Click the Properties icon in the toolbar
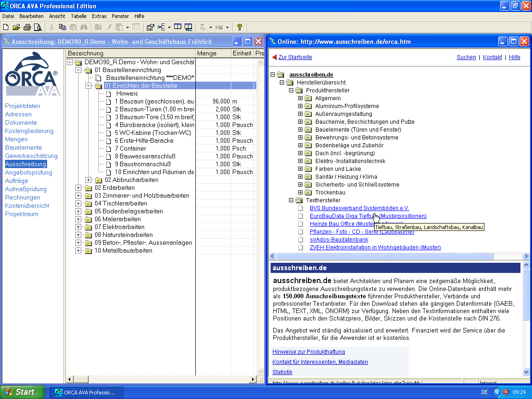The image size is (532, 399). click(150, 27)
